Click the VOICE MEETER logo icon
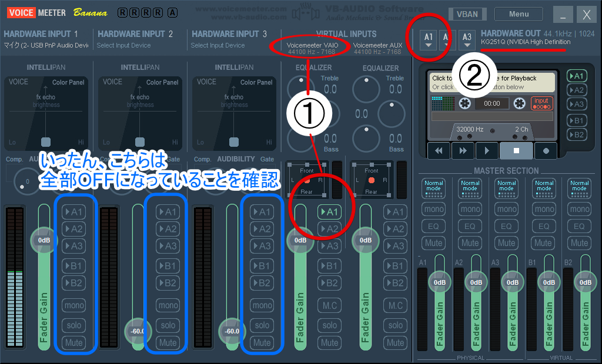This screenshot has width=602, height=364. click(x=21, y=11)
